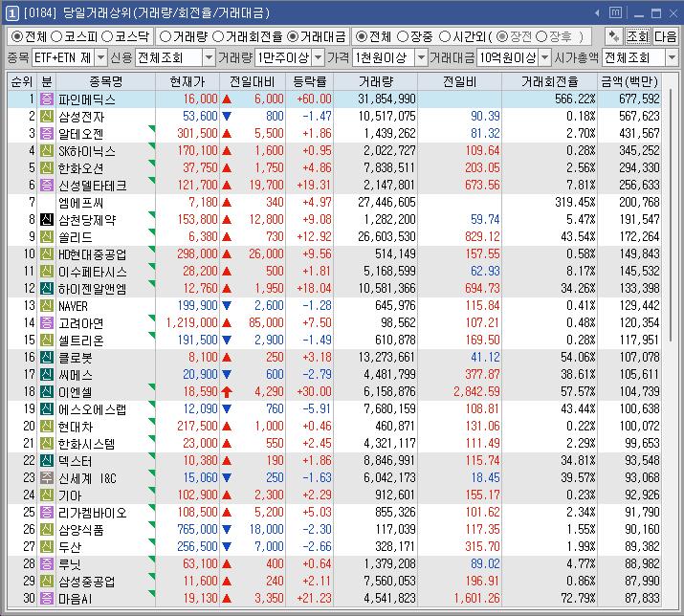This screenshot has height=616, width=684.
Task: Click the 증 badge for 신성델타테크
Action: 47,185
